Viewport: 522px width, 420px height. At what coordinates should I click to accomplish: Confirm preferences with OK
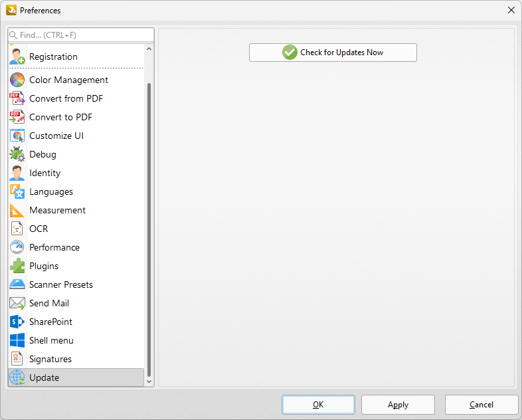click(318, 405)
